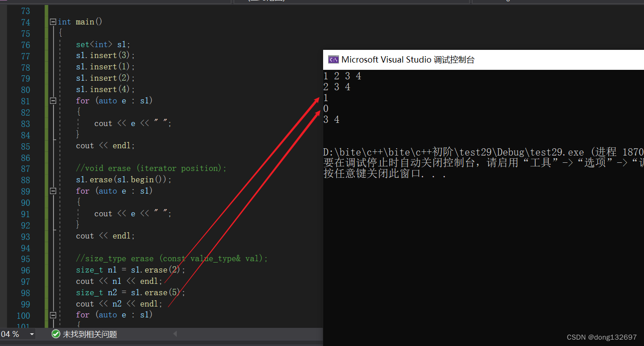Click the s1.erase(s1.begin()); statement
Image resolution: width=644 pixels, height=346 pixels.
coord(124,180)
